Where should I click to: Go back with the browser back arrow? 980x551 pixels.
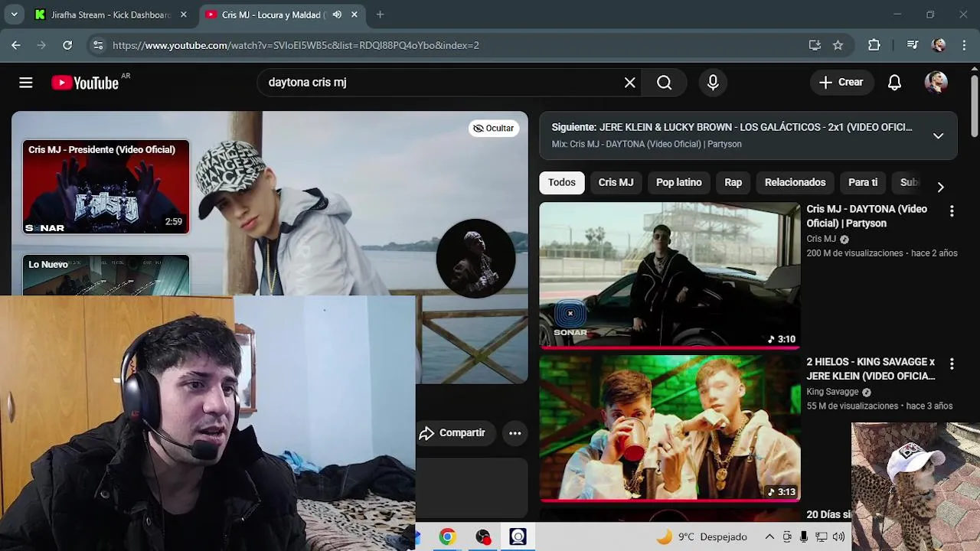16,45
